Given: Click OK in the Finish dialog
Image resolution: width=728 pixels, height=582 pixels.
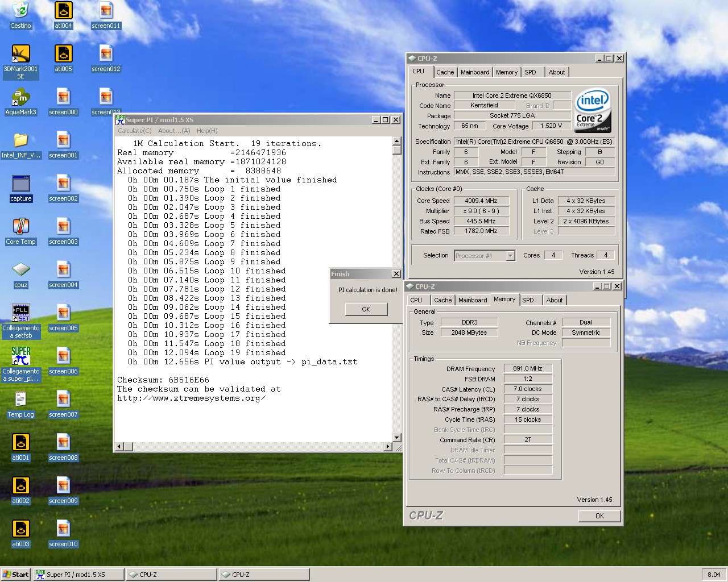Looking at the screenshot, I should [x=366, y=309].
